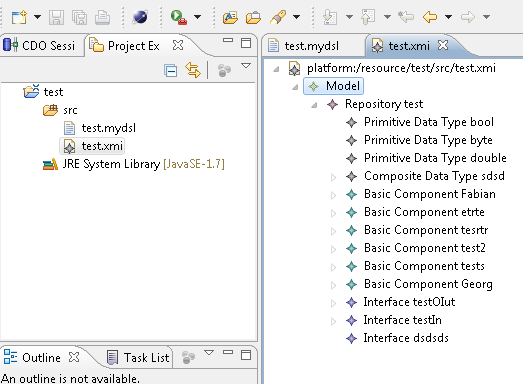
Task: Open the External Tools dropdown arrow
Action: [197, 17]
